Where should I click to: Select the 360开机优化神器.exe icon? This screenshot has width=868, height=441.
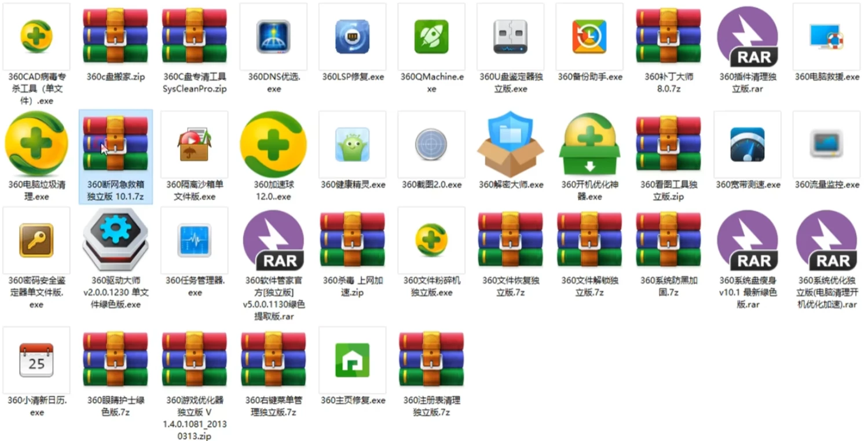(x=589, y=144)
